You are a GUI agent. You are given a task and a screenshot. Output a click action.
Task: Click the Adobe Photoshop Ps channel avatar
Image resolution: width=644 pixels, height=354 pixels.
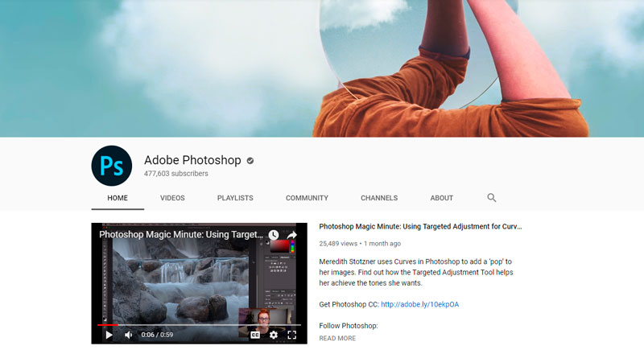[112, 166]
